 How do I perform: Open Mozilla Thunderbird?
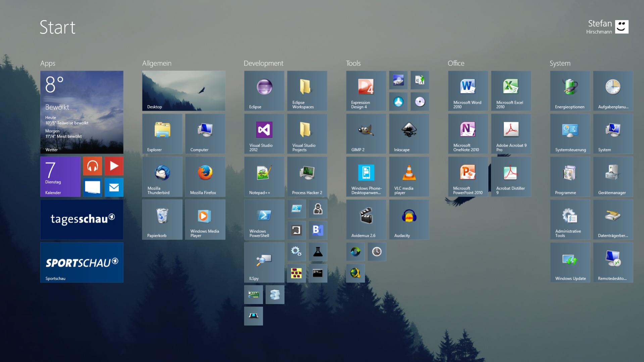tap(162, 176)
